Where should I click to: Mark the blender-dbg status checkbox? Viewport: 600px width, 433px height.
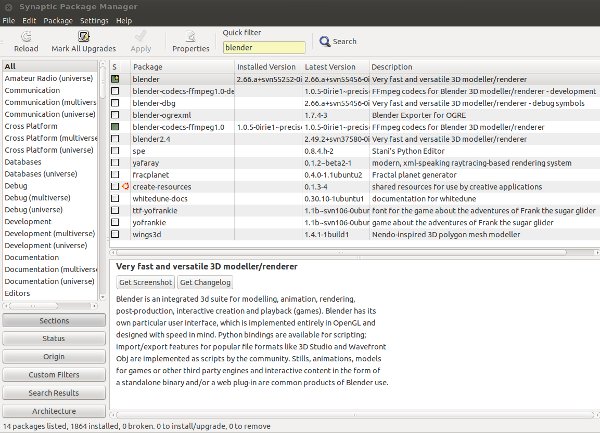tap(115, 103)
